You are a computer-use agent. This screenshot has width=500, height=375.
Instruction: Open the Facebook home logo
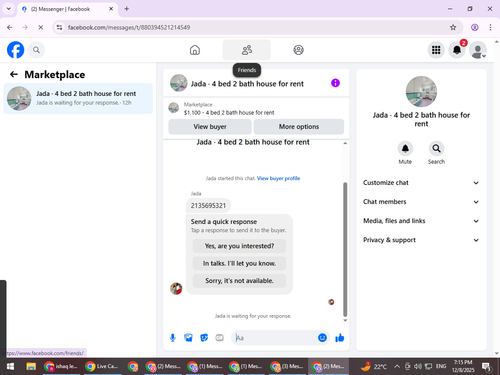click(x=15, y=50)
